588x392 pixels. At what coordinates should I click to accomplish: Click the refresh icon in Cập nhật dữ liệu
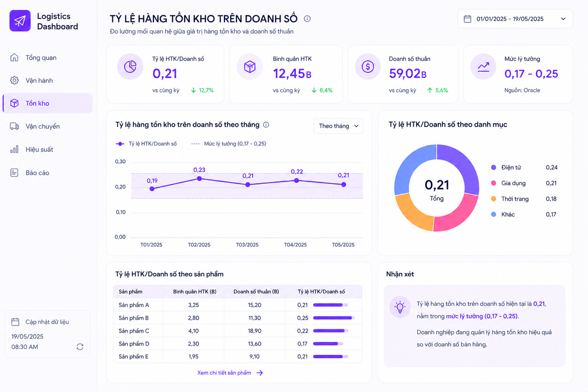coord(80,347)
